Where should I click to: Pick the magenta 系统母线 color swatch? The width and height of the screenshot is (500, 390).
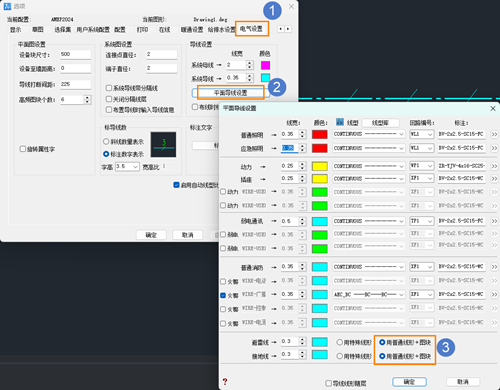tap(265, 65)
